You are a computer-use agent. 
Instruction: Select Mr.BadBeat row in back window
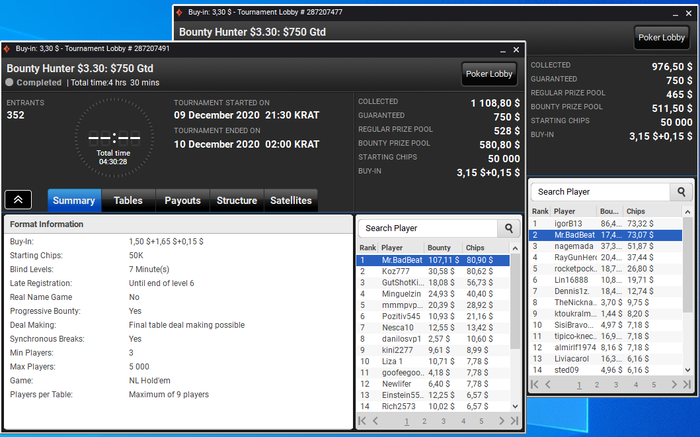(x=605, y=235)
